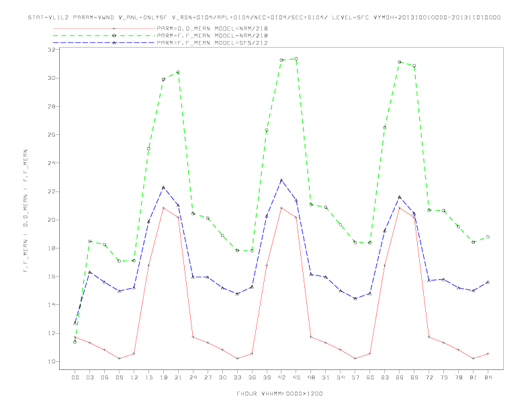Viewport: 532px width, 411px height.
Task: Click x-axis tick label 51
Action: (x=326, y=377)
